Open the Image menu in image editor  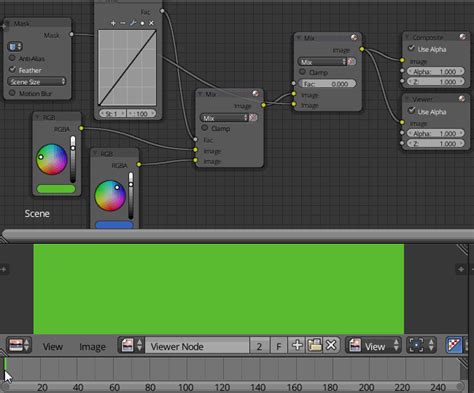click(92, 347)
